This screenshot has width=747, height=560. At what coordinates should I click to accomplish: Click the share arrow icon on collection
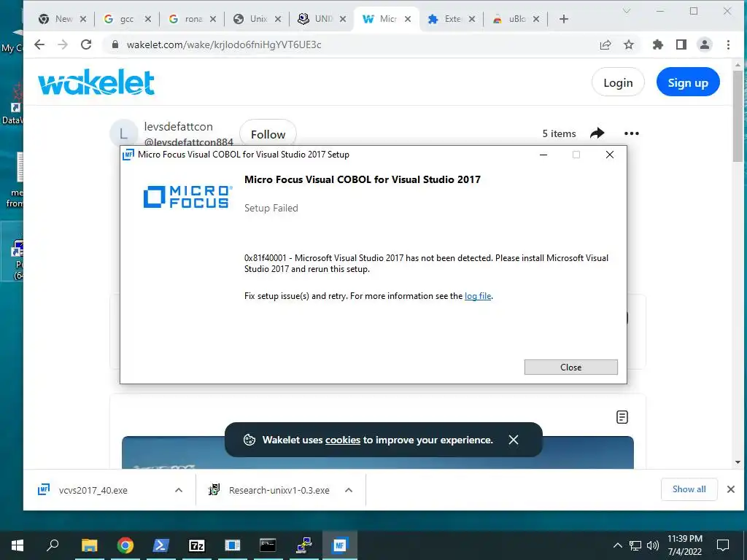coord(597,133)
